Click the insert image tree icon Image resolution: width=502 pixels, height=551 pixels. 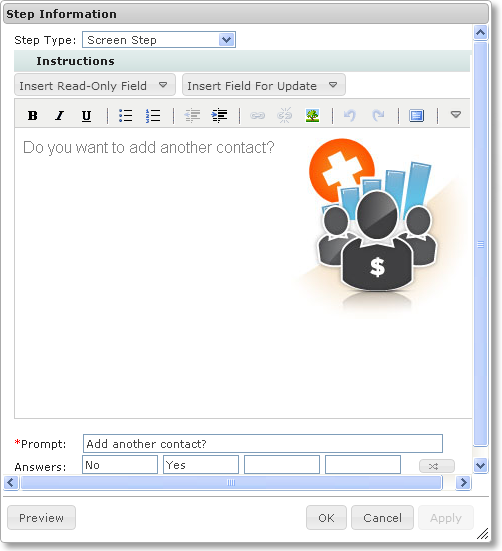tap(312, 115)
